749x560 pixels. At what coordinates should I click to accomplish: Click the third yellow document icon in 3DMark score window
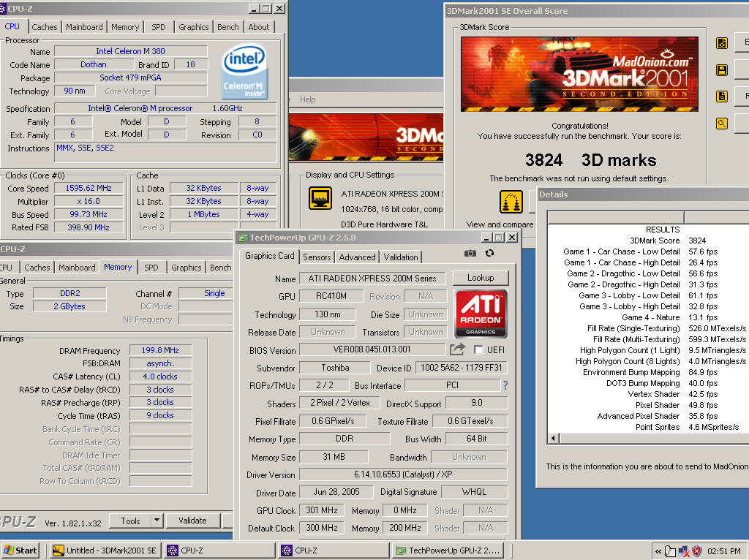coord(722,97)
